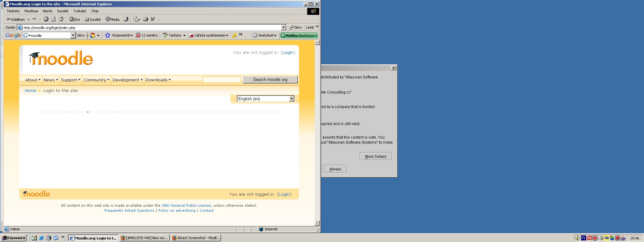The image size is (644, 242).
Task: Click the ATI tray icon
Action: pyautogui.click(x=589, y=238)
